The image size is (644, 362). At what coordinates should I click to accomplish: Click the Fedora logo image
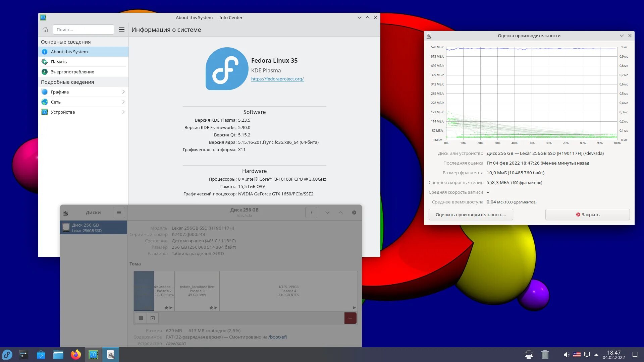[x=227, y=69]
